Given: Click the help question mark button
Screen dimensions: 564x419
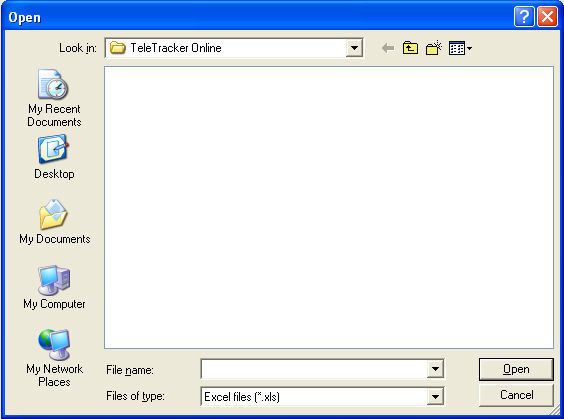Looking at the screenshot, I should tap(524, 17).
